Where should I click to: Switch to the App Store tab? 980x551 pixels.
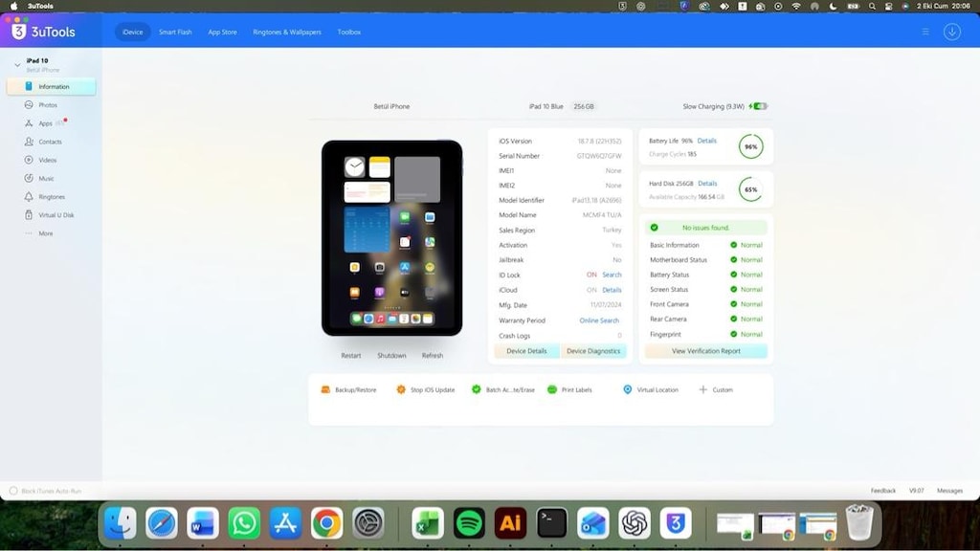pyautogui.click(x=222, y=32)
